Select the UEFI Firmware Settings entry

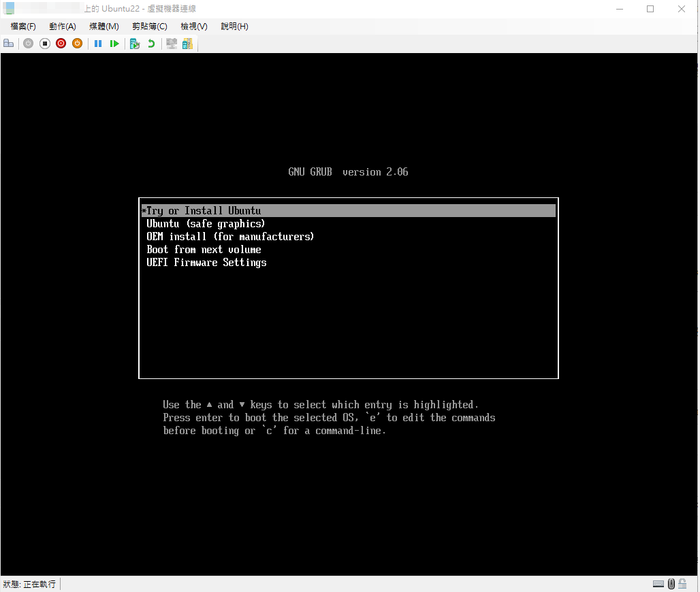[348, 263]
